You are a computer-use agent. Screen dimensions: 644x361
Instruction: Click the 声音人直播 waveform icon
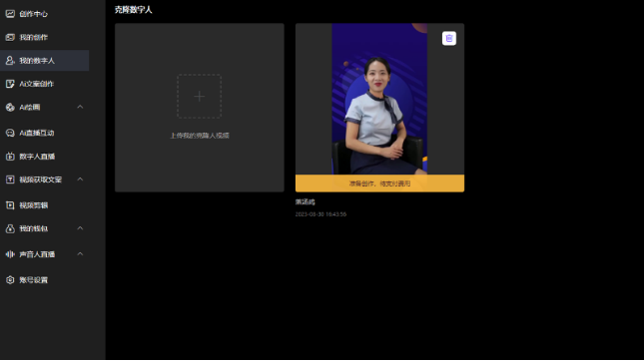click(10, 254)
